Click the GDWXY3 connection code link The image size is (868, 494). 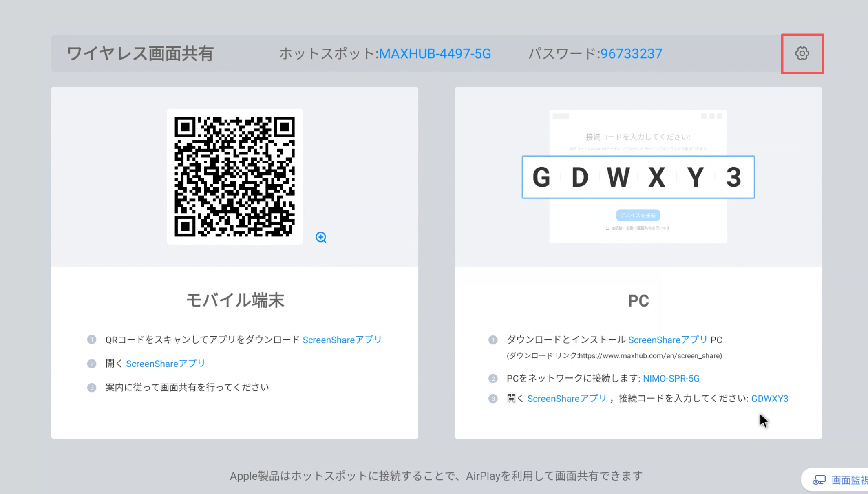tap(769, 399)
